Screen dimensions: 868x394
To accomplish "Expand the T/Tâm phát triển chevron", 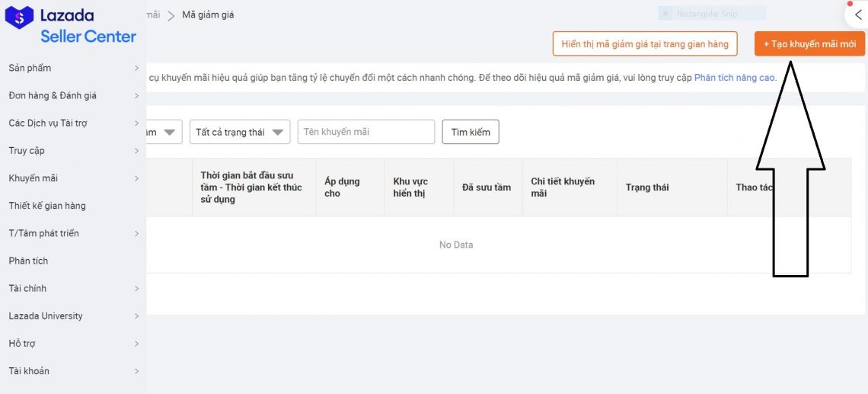I will 137,233.
